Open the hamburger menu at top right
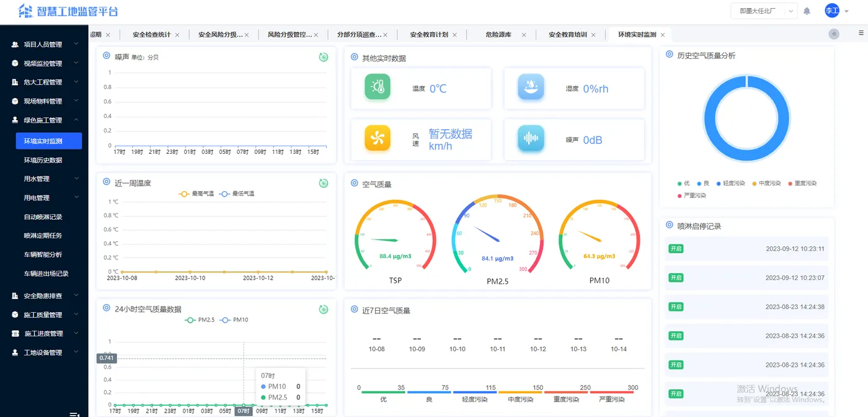This screenshot has width=868, height=417. pyautogui.click(x=861, y=33)
